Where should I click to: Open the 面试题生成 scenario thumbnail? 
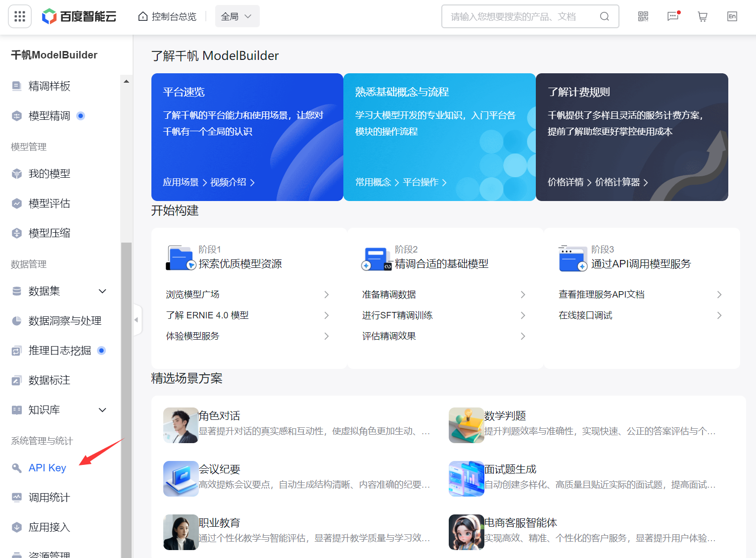(x=466, y=479)
